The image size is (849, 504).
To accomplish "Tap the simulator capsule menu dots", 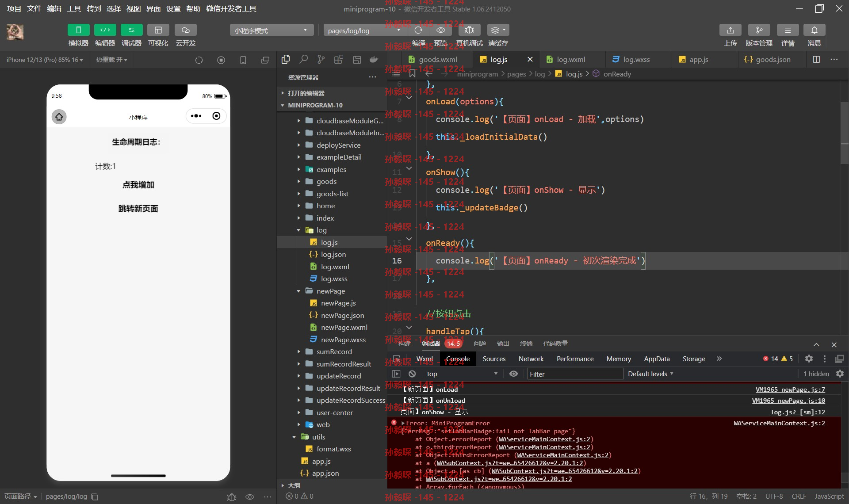I will tap(196, 116).
